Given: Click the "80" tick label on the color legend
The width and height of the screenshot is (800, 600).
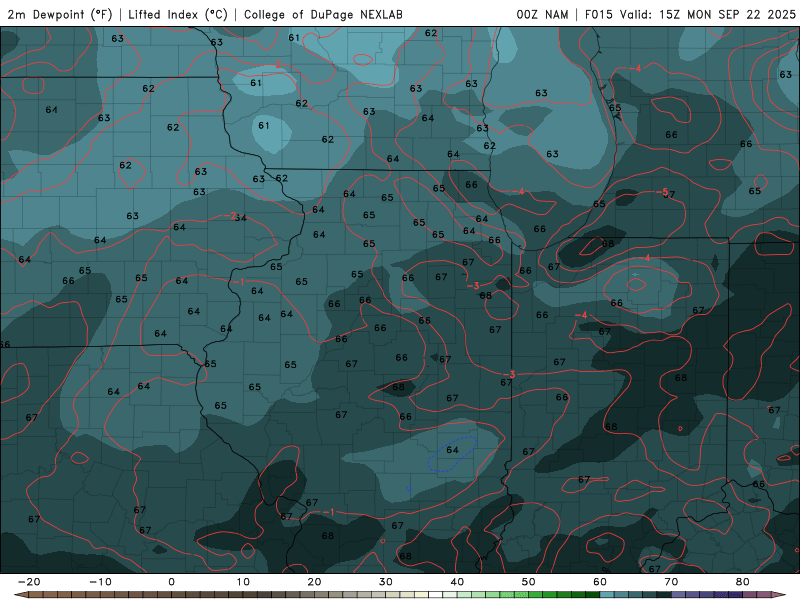Looking at the screenshot, I should (743, 582).
